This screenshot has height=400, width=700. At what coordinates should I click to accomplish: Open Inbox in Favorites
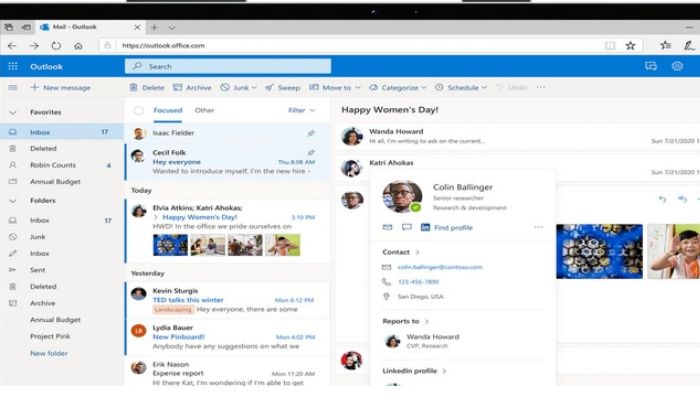tap(62, 132)
